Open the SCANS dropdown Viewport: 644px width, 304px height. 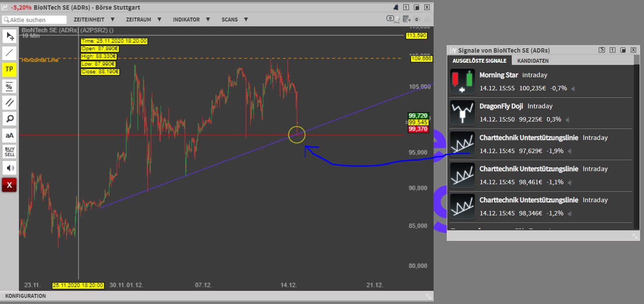point(235,20)
